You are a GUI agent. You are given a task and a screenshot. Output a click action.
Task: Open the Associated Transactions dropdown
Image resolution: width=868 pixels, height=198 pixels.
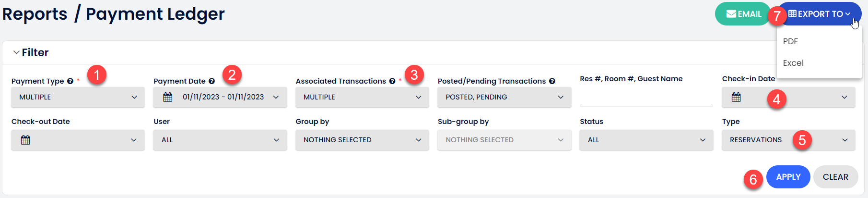[x=362, y=97]
